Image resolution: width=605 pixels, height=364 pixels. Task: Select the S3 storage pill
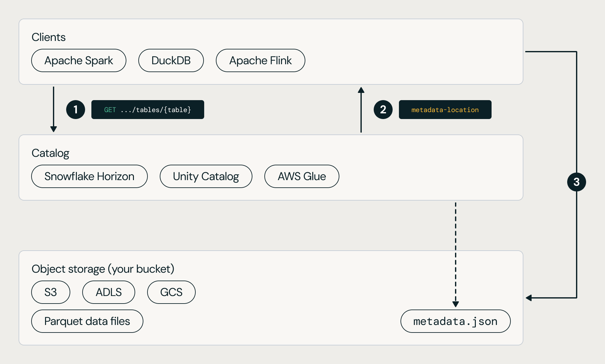coord(51,292)
